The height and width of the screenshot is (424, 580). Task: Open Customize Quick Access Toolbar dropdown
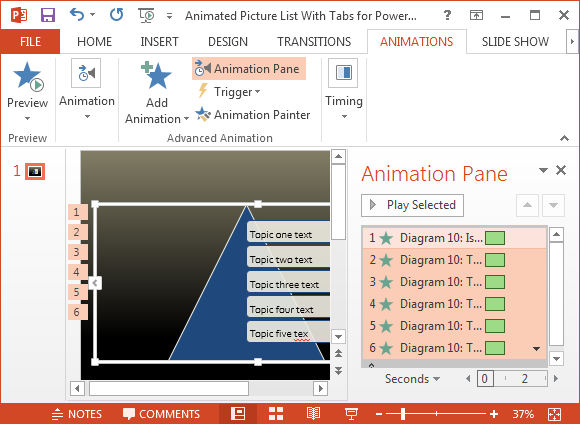[x=169, y=16]
